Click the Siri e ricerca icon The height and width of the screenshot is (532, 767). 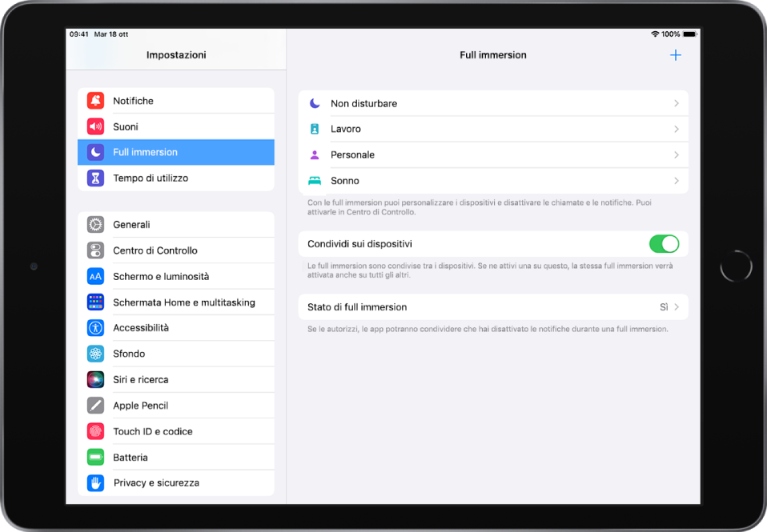coord(95,379)
